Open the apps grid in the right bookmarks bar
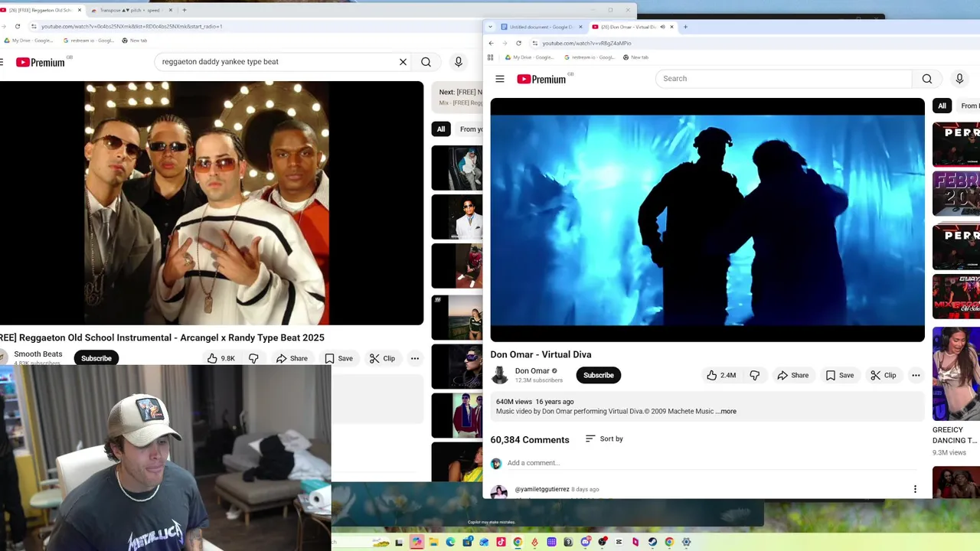Screen dimensions: 980x551 click(490, 57)
